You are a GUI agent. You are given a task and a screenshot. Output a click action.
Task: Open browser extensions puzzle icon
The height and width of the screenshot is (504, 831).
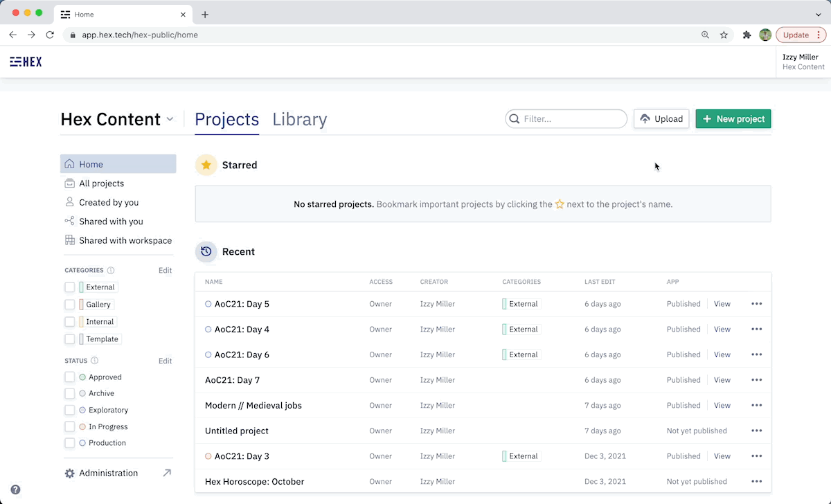click(747, 35)
